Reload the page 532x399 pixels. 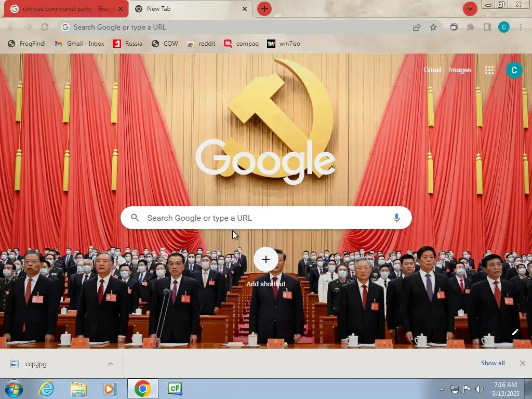pyautogui.click(x=45, y=27)
